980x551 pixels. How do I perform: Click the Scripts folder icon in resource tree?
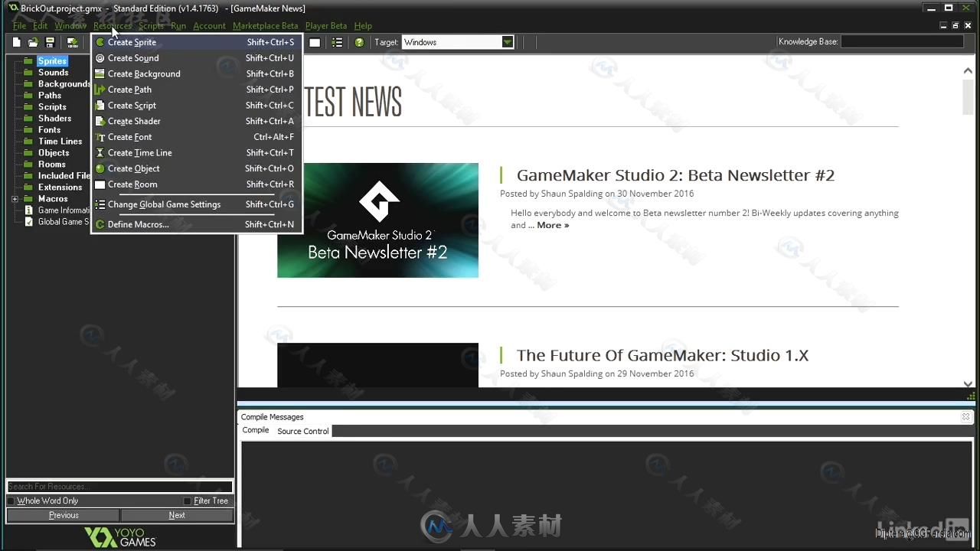(x=28, y=106)
